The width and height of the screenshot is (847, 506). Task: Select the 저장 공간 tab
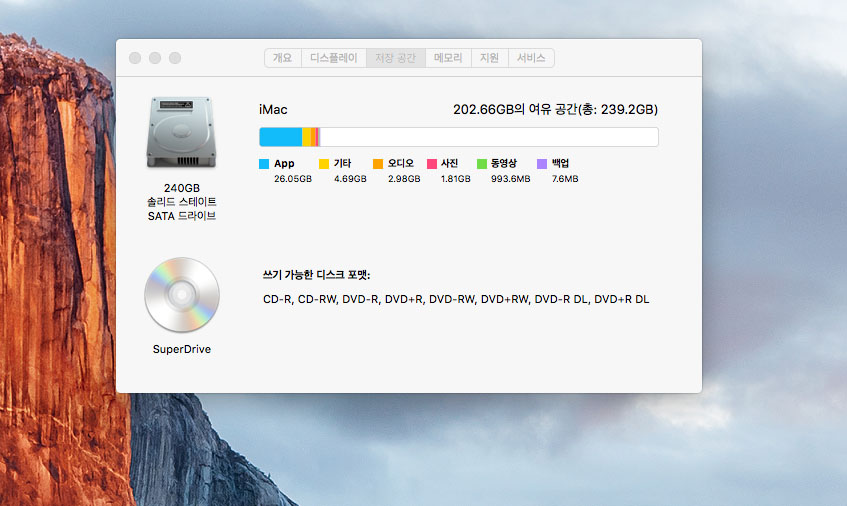(x=396, y=58)
